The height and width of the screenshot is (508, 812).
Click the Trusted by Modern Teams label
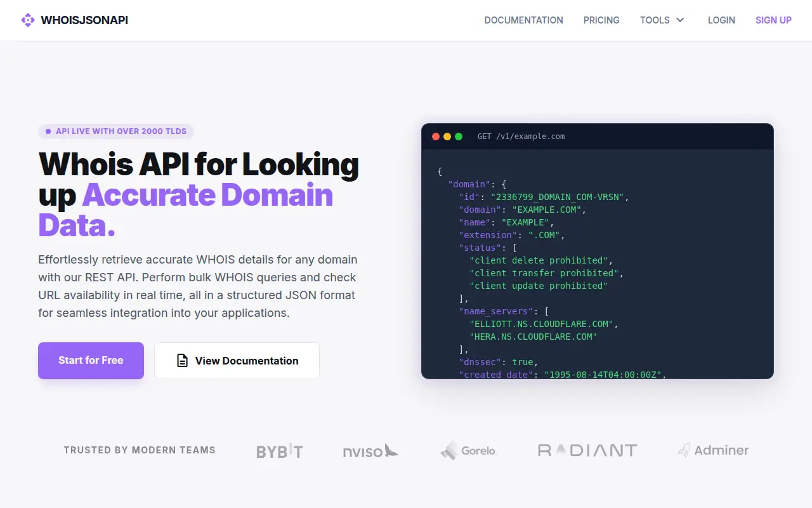coord(140,450)
